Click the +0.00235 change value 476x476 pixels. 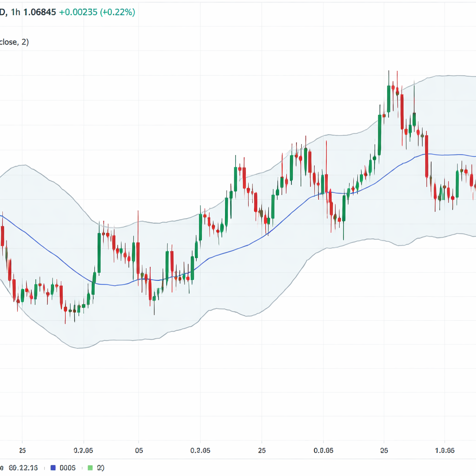pyautogui.click(x=78, y=12)
